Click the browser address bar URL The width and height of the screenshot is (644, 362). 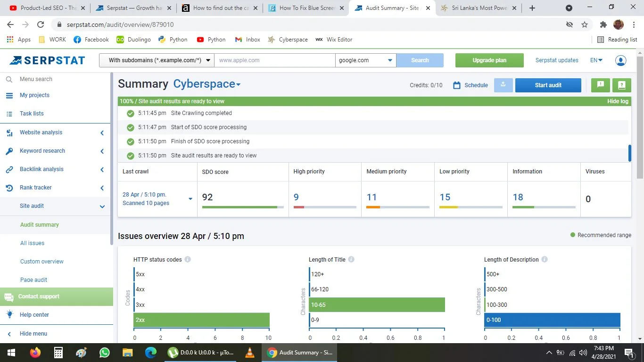[x=120, y=25]
